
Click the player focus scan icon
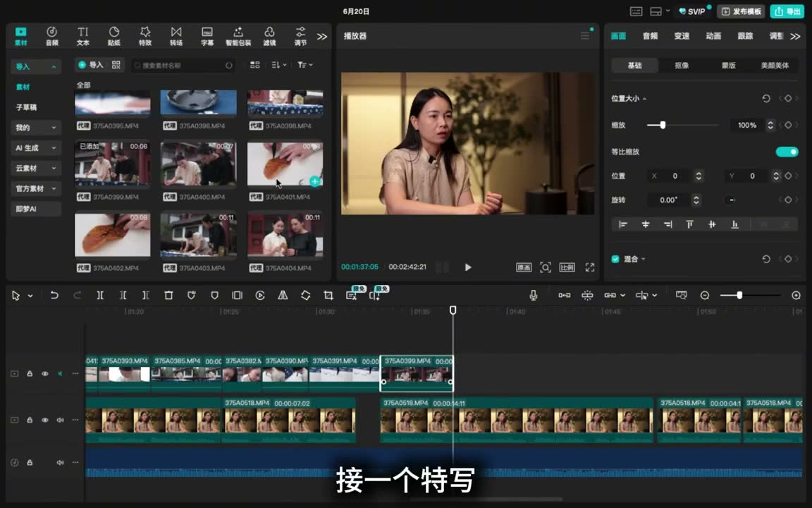click(x=546, y=267)
